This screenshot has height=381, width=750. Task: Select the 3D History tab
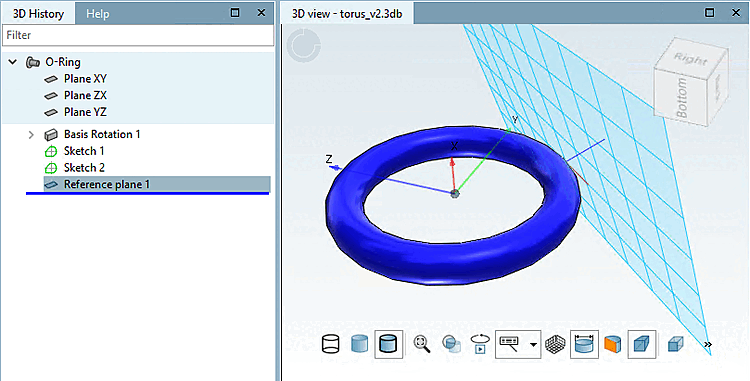click(x=38, y=14)
